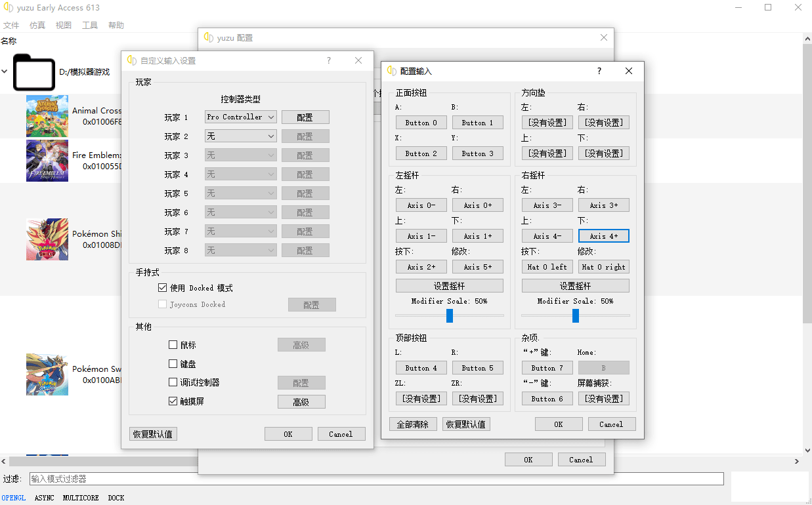
Task: Click 设置摇杆 under left stick
Action: [450, 286]
